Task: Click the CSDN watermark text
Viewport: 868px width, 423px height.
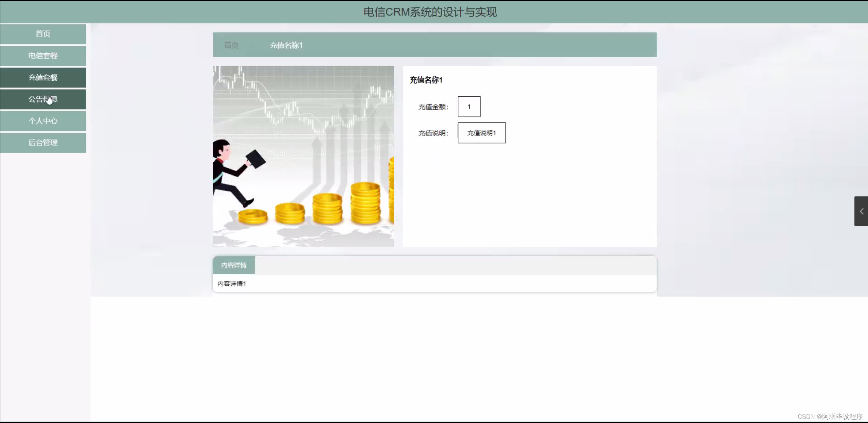Action: [830, 417]
